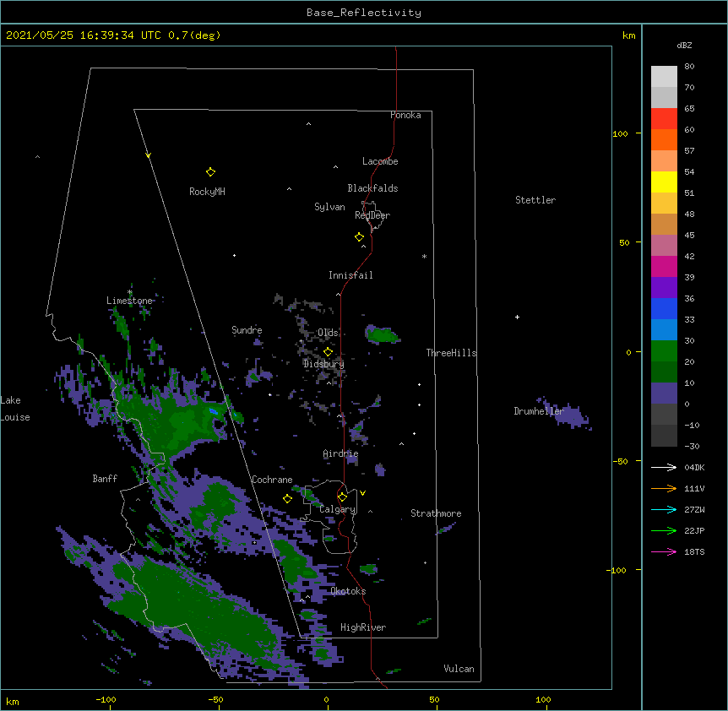Click the Innisfail city label
728x711 pixels.
point(350,275)
